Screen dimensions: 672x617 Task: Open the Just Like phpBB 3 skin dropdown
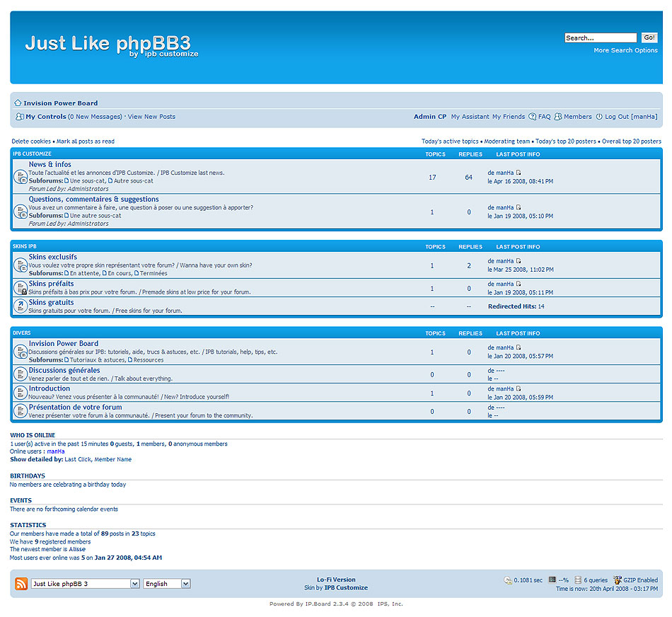pos(86,584)
